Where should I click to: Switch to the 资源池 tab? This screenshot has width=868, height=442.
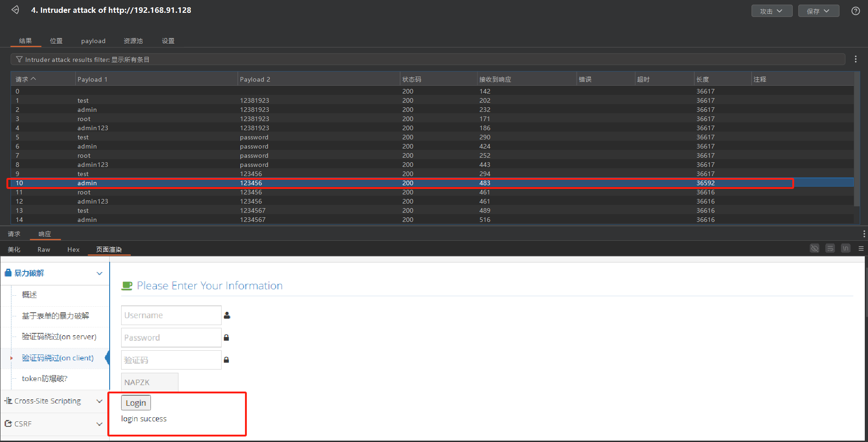133,41
